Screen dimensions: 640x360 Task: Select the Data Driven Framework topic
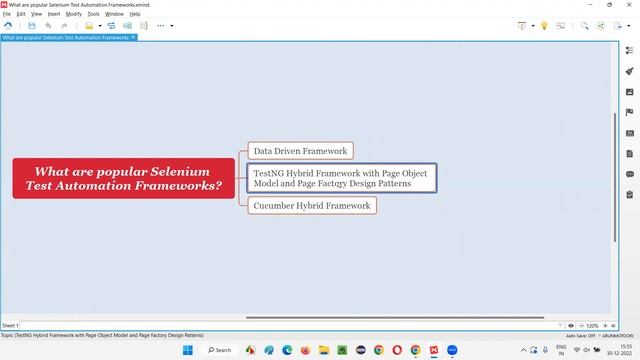pos(300,151)
